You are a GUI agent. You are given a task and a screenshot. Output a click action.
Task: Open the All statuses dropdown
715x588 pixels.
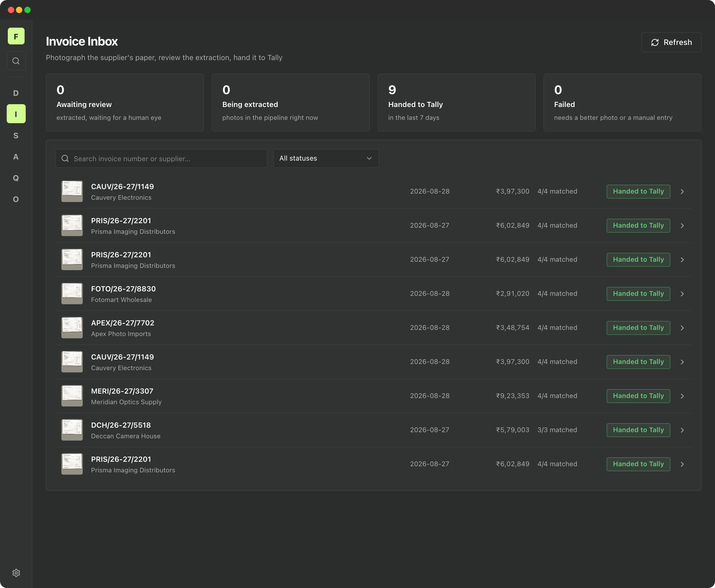click(326, 158)
